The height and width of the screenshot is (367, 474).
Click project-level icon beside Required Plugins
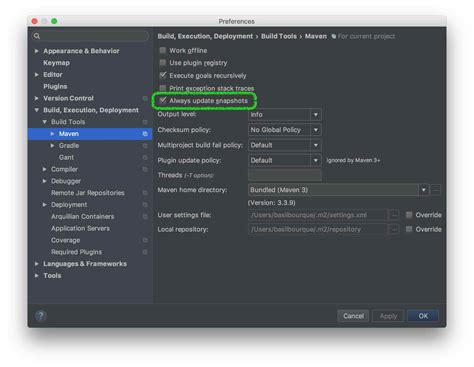click(x=145, y=252)
